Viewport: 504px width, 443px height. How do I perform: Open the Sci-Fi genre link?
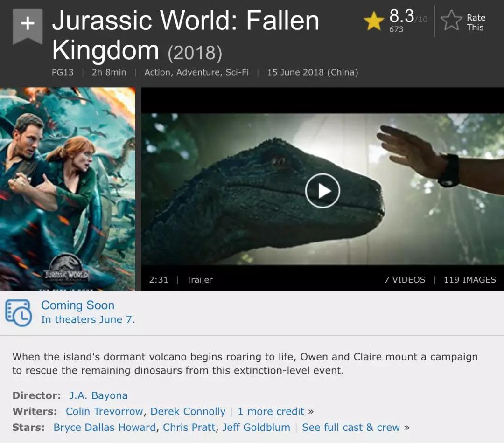[237, 72]
